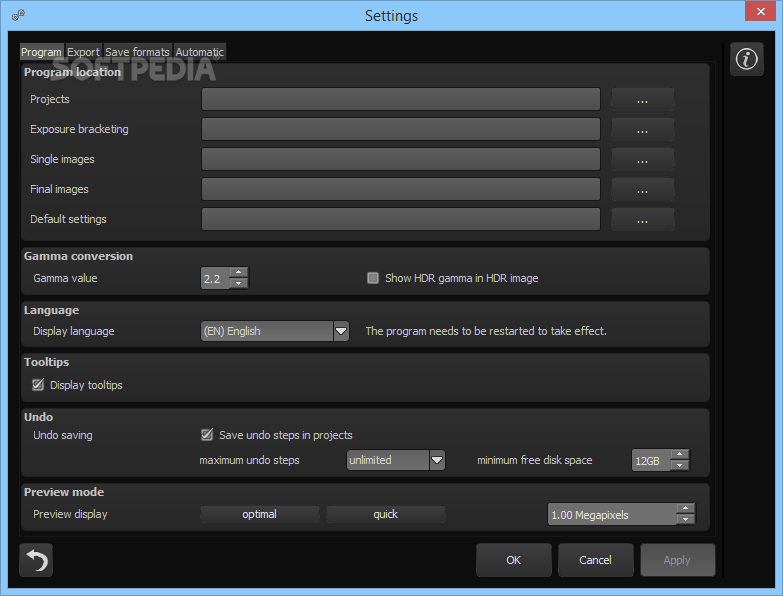Click the Gamma conversion heading
This screenshot has height=596, width=783.
78,256
